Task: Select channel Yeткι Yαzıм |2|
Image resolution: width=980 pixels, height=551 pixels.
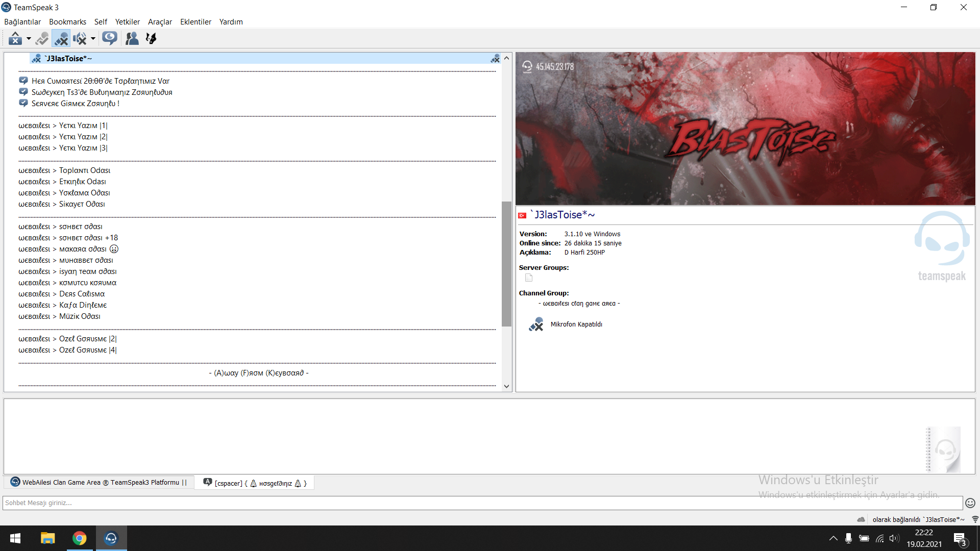Action: 63,137
